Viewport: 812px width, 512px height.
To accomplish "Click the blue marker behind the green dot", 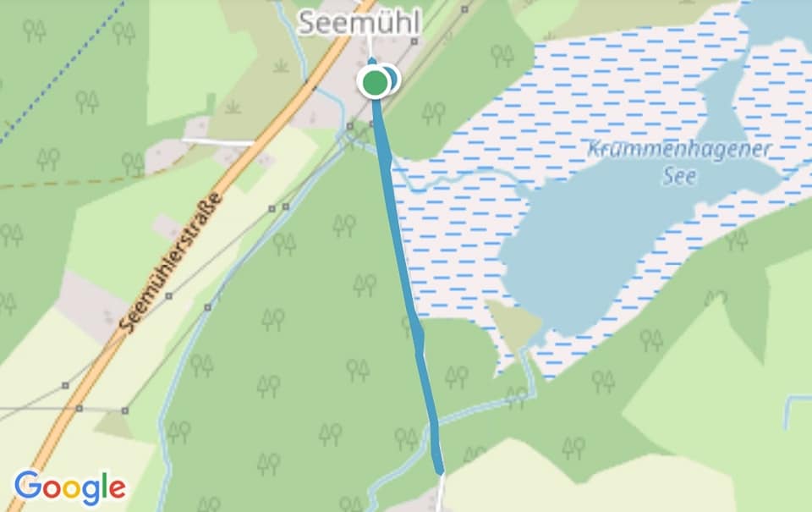I will pos(392,79).
